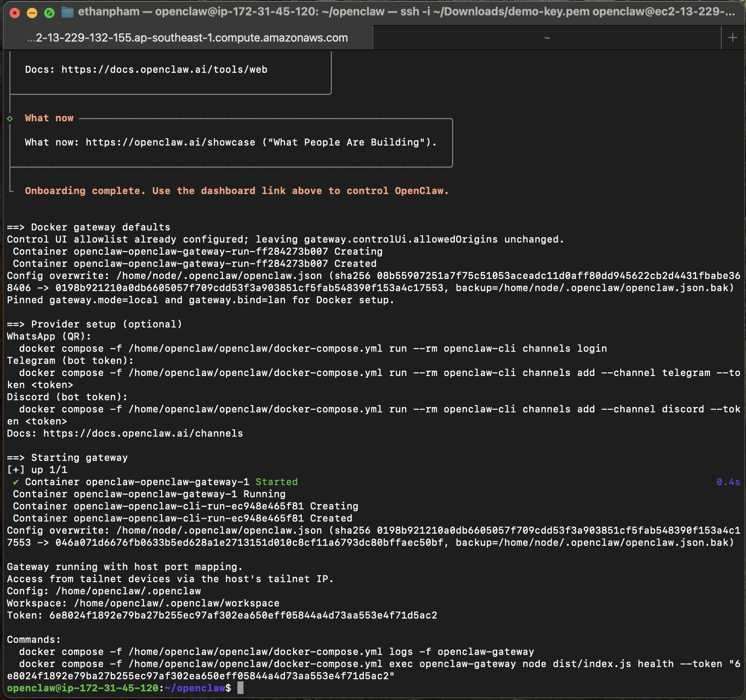746x700 pixels.
Task: Click the What now section header
Action: tap(49, 117)
